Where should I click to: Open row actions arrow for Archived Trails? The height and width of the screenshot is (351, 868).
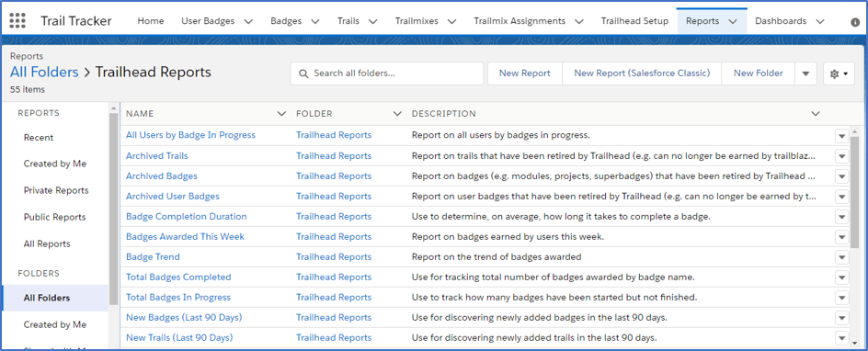coord(842,156)
